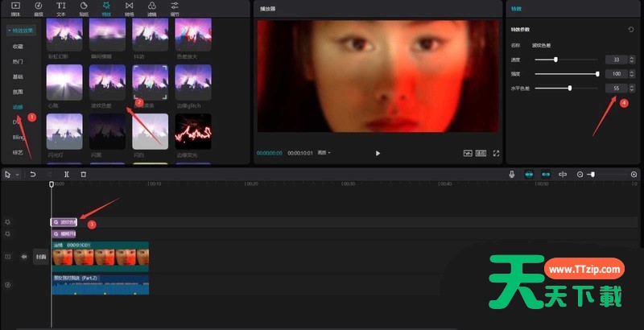Select the 文本 (Text) tool icon

(x=61, y=7)
